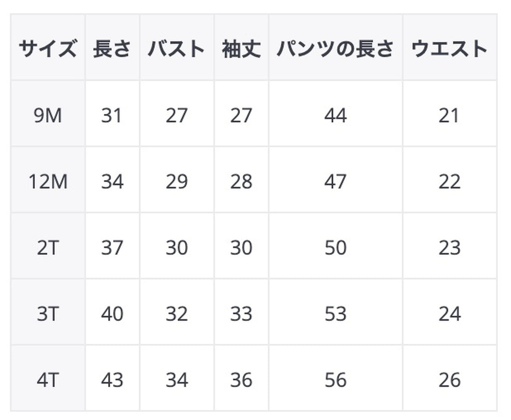Viewport: 511px width, 420px height.
Task: Click the 長さ value 31 for 9M
Action: [x=112, y=116]
